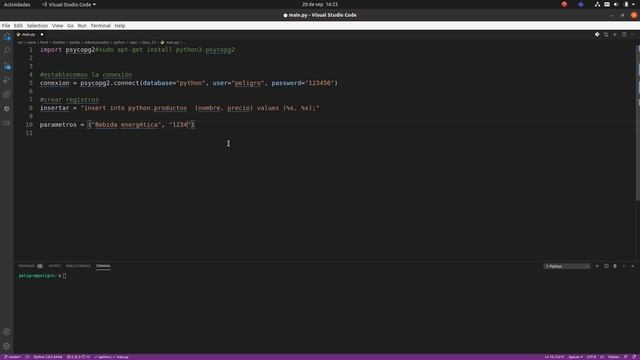This screenshot has height=360, width=640.
Task: Change language mode Python in status bar
Action: tap(614, 357)
